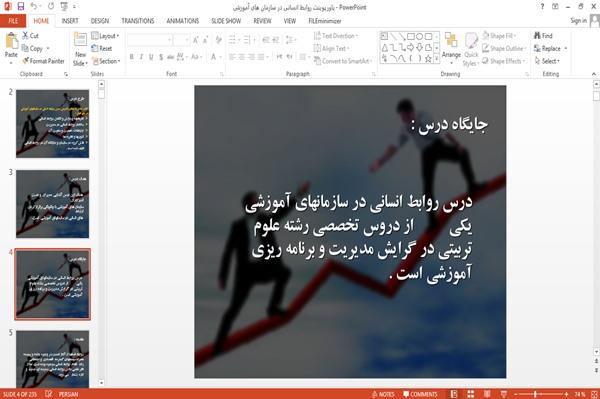Set right-to-left text direction toggle
Image resolution: width=600 pixels, height=399 pixels.
pyautogui.click(x=290, y=57)
